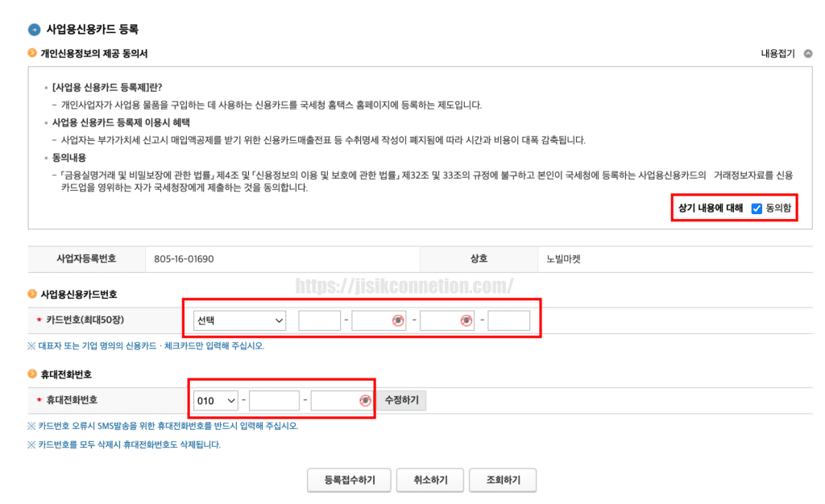Click the first card number input field

[319, 320]
